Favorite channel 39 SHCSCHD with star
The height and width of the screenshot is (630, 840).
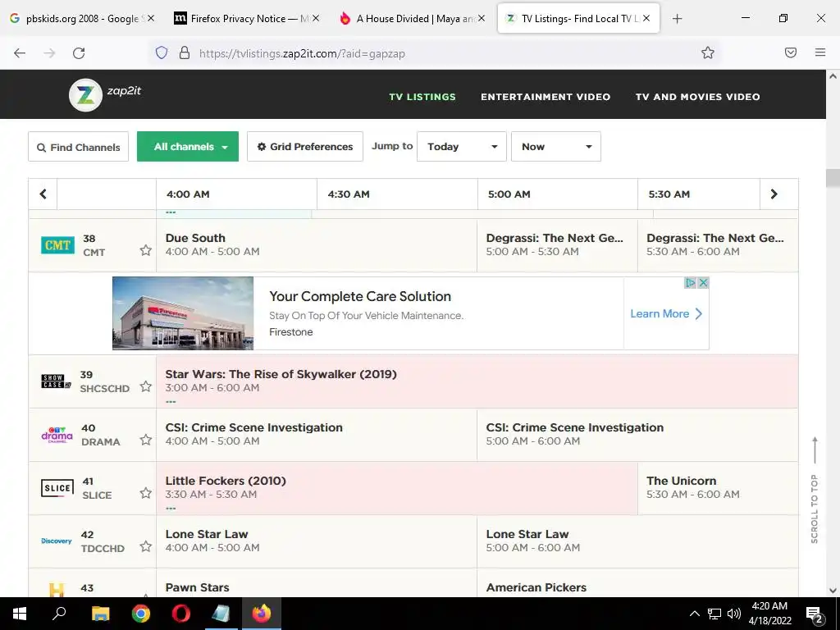coord(146,386)
